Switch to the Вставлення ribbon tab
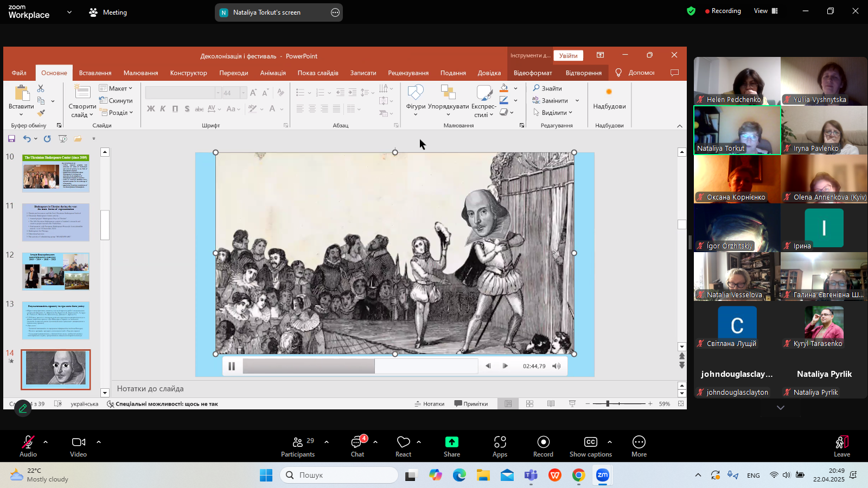This screenshot has height=488, width=868. [95, 73]
